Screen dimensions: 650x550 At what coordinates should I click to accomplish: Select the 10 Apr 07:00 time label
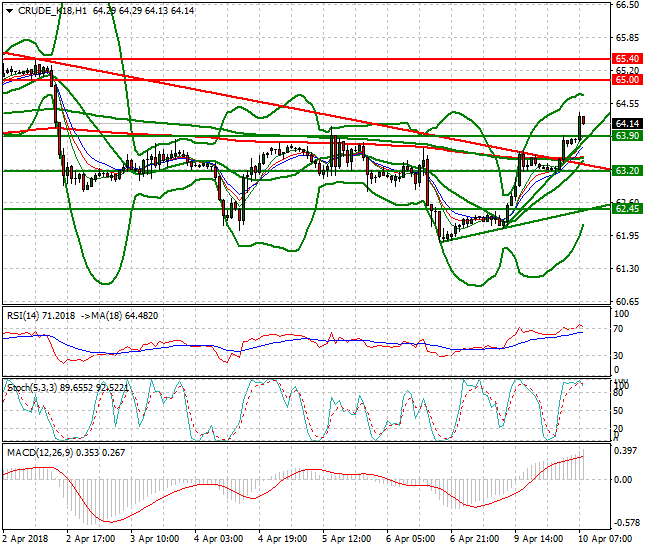605,539
